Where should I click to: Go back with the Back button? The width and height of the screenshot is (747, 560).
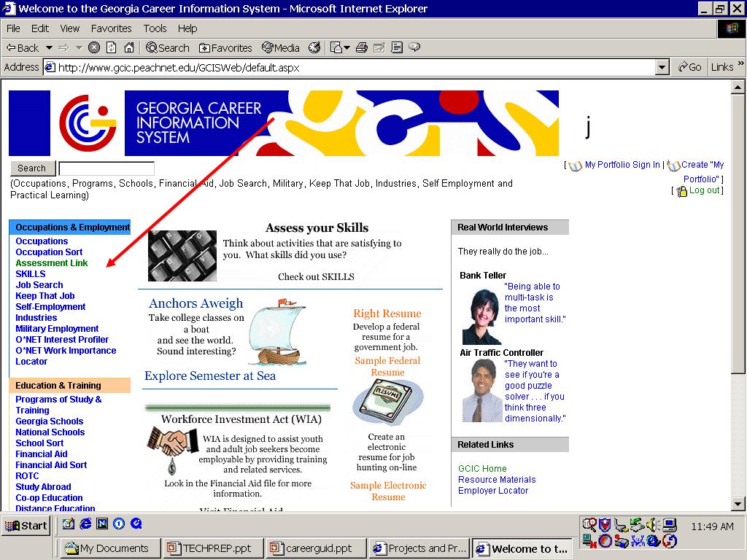click(23, 47)
